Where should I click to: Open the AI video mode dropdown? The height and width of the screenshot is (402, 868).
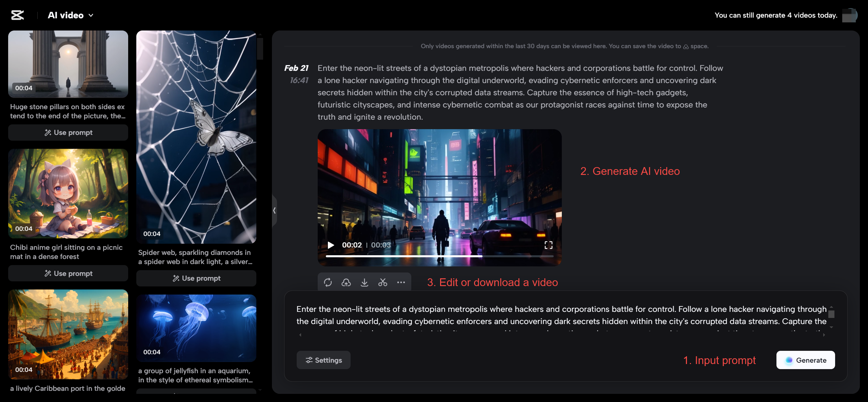tap(90, 15)
